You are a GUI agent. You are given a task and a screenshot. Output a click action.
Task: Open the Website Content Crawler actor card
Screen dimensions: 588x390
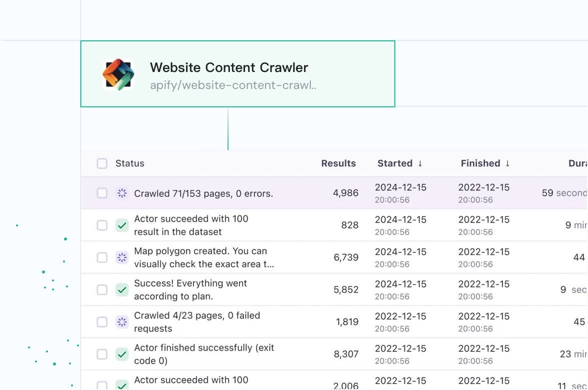coord(237,73)
